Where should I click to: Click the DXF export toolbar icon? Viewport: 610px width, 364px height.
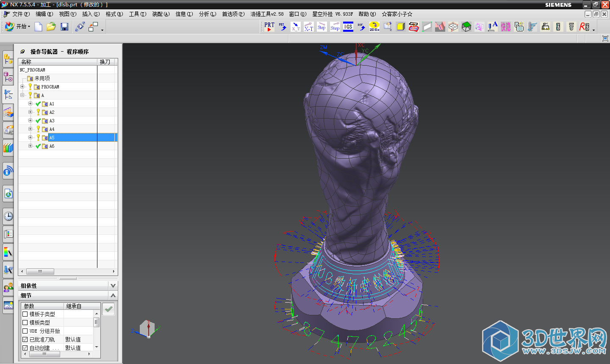[361, 27]
